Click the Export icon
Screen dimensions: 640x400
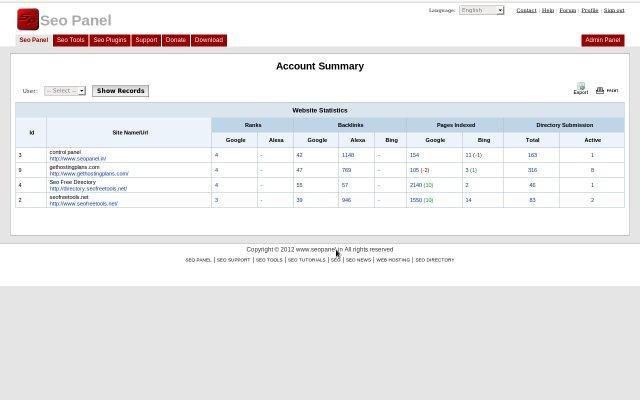tap(581, 88)
